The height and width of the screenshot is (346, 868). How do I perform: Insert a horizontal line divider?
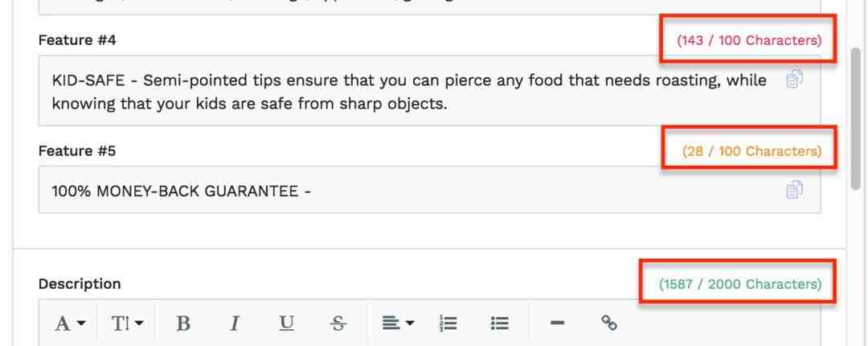pyautogui.click(x=556, y=323)
